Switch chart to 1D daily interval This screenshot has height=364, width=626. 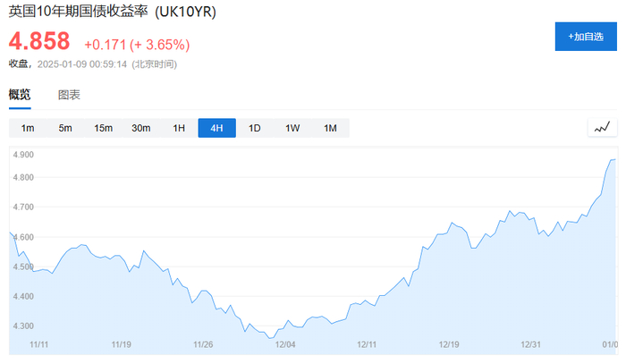coord(254,128)
